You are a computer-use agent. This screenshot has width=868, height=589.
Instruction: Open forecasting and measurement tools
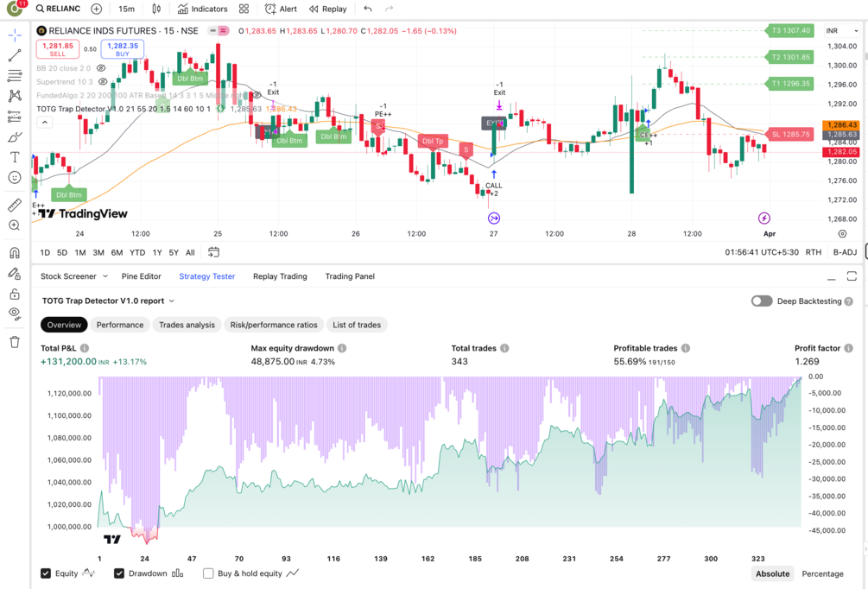(x=15, y=117)
